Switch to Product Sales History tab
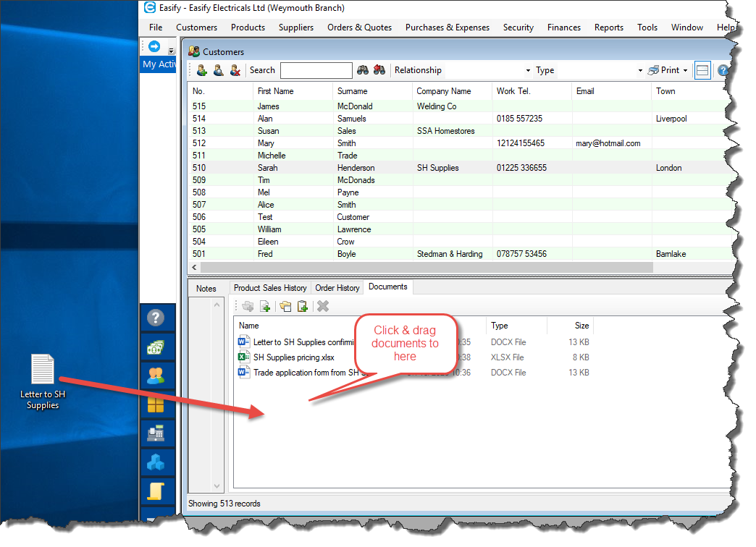Viewport: 756px width, 547px height. (270, 288)
